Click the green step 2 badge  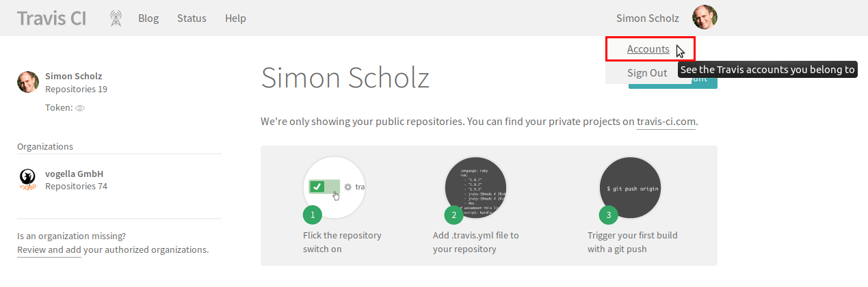(x=453, y=215)
